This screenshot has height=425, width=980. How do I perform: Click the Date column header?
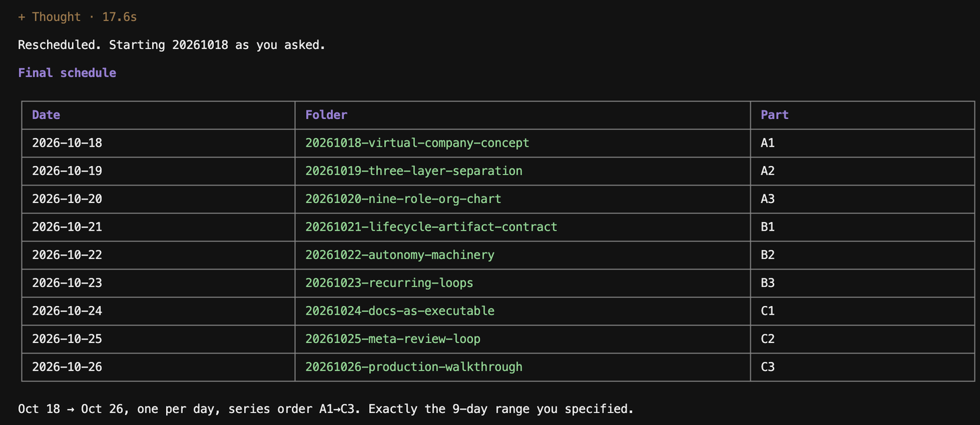tap(46, 115)
